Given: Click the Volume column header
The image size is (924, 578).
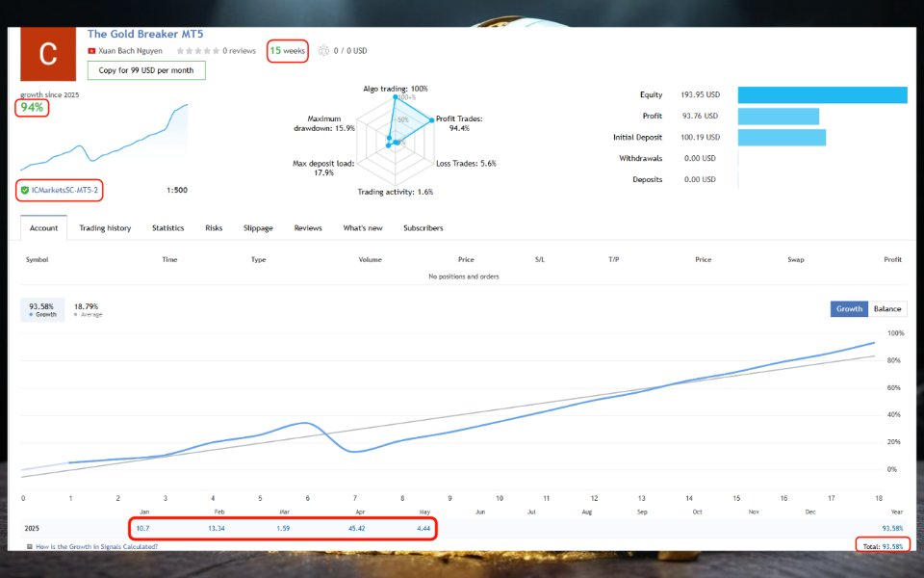Looking at the screenshot, I should (x=370, y=259).
